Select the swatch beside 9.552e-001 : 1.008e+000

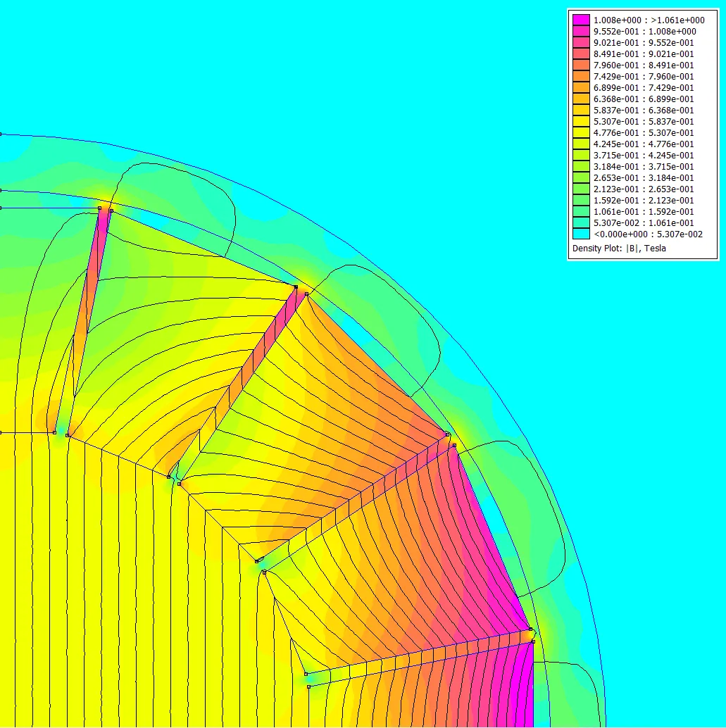click(x=581, y=31)
